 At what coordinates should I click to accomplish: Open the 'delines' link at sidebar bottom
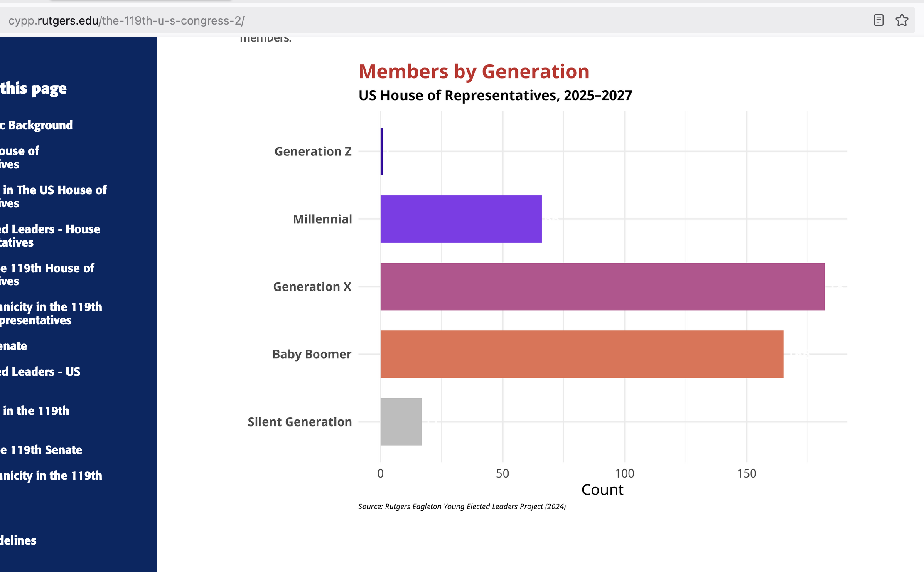(x=18, y=540)
